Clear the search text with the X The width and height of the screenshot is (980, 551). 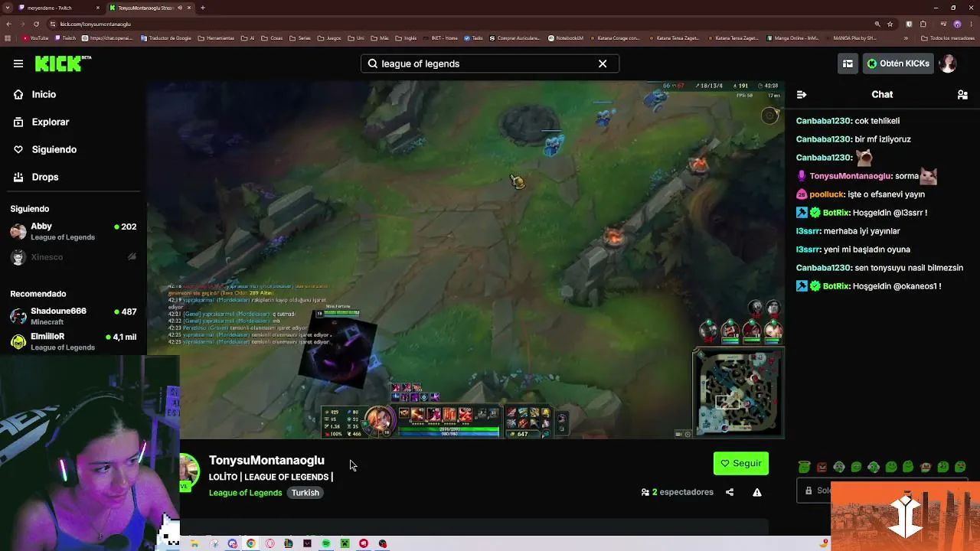tap(603, 64)
